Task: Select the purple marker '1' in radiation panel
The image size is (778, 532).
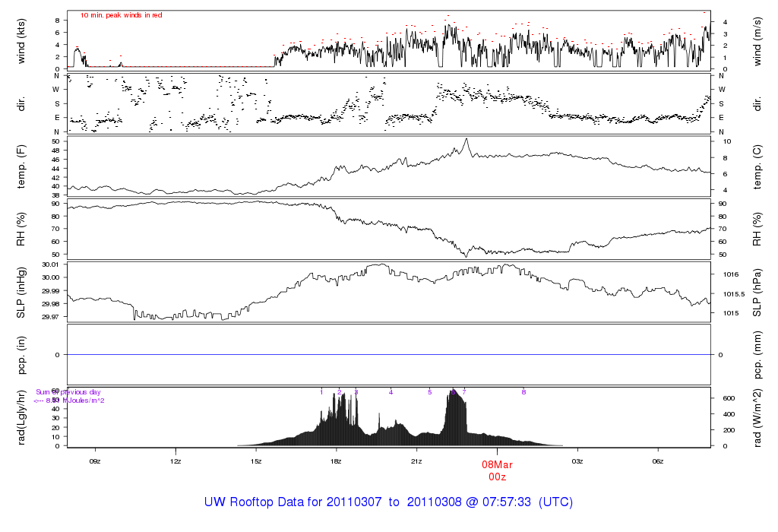Action: (322, 392)
